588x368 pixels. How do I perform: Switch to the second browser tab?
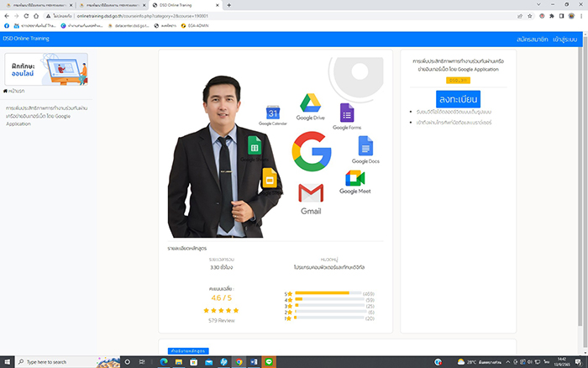coord(113,5)
